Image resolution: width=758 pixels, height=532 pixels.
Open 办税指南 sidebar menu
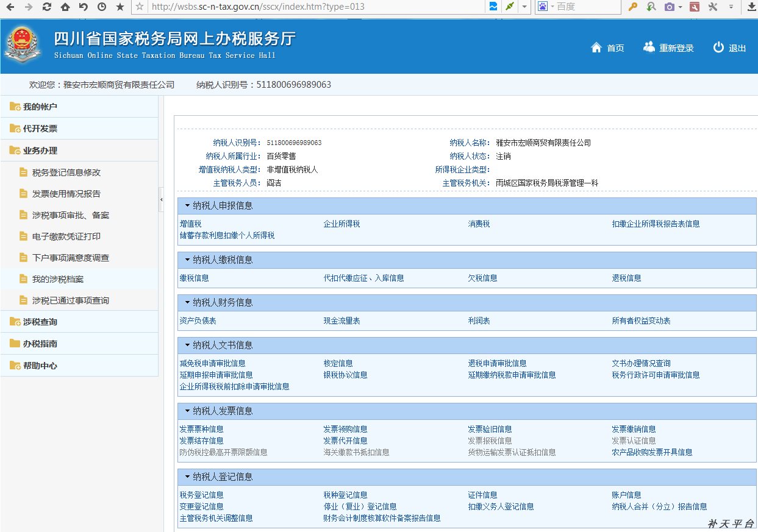coord(79,344)
